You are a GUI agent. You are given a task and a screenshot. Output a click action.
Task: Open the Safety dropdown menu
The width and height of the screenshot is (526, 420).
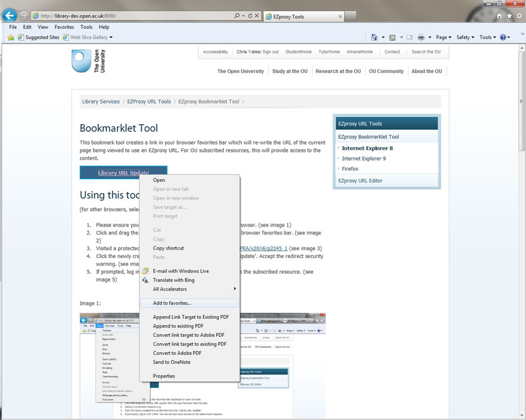click(x=465, y=37)
